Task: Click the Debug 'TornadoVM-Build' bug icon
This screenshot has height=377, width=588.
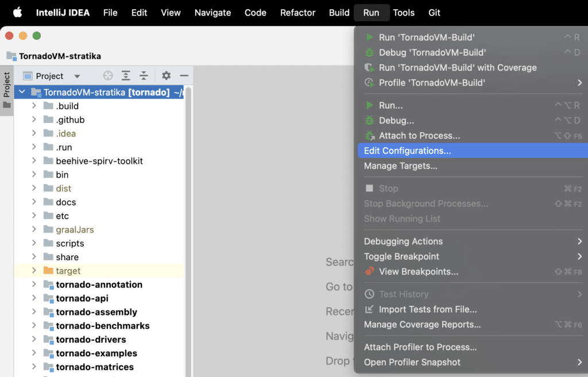Action: pyautogui.click(x=370, y=52)
